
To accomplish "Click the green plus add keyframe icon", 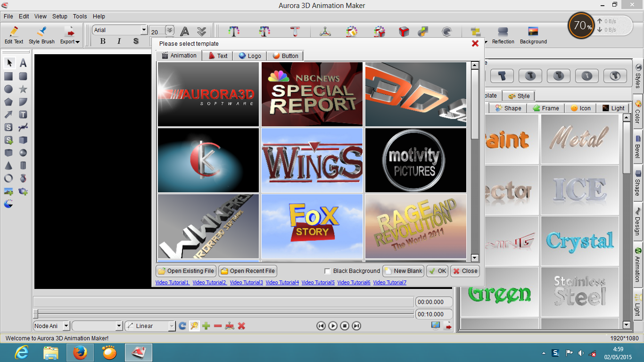I will point(206,326).
